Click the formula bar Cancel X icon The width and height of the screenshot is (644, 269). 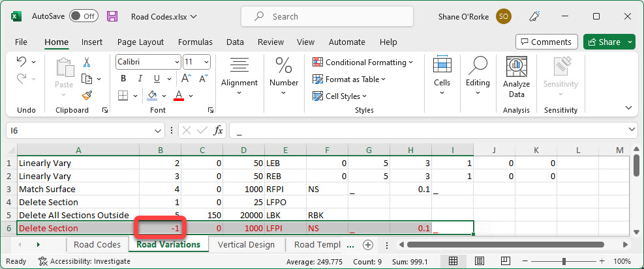(187, 131)
